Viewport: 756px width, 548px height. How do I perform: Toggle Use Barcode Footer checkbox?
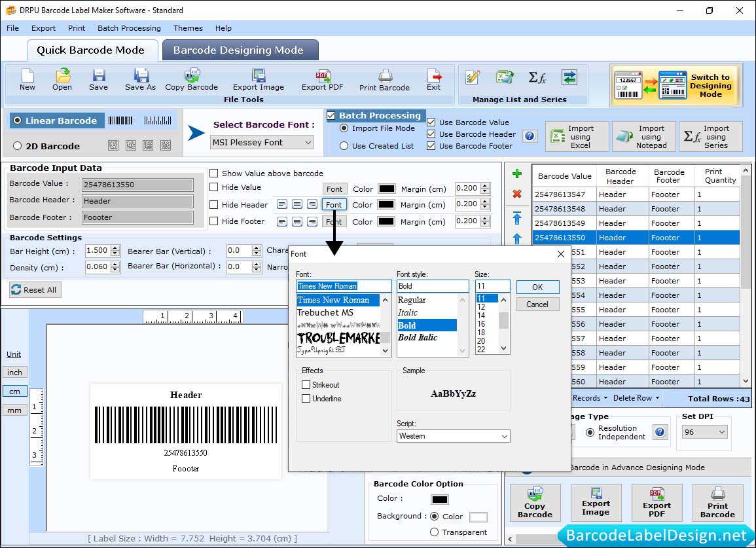tap(431, 146)
